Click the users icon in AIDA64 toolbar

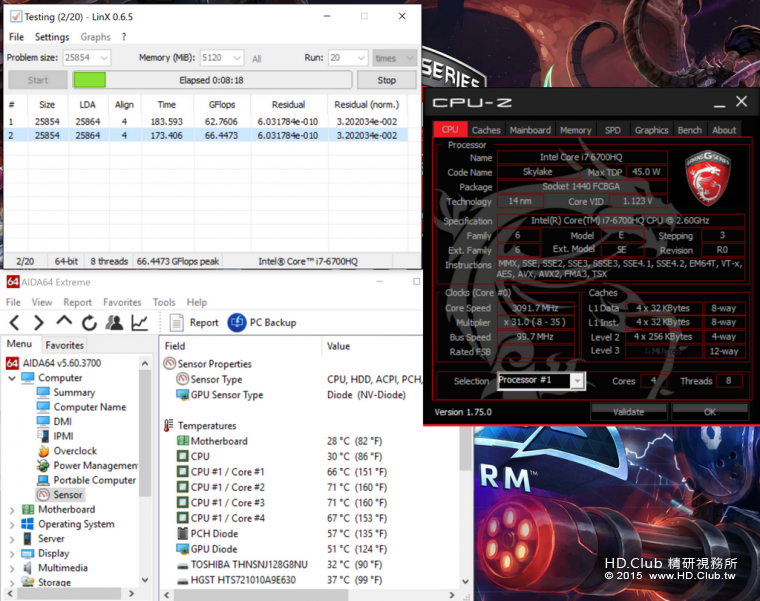[x=114, y=322]
